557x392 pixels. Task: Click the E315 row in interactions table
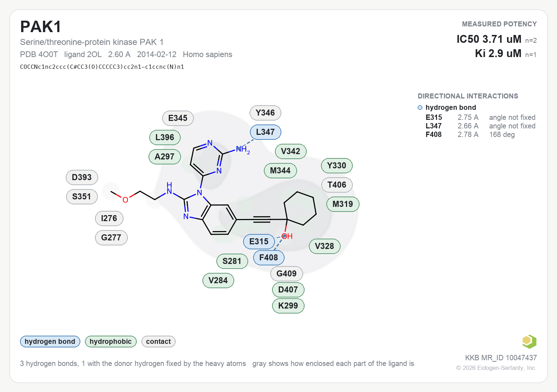pyautogui.click(x=481, y=117)
